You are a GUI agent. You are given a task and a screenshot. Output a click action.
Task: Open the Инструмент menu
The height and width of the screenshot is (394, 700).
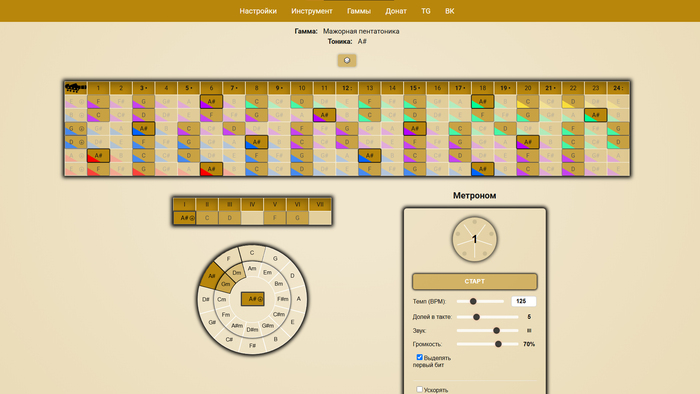coord(312,11)
